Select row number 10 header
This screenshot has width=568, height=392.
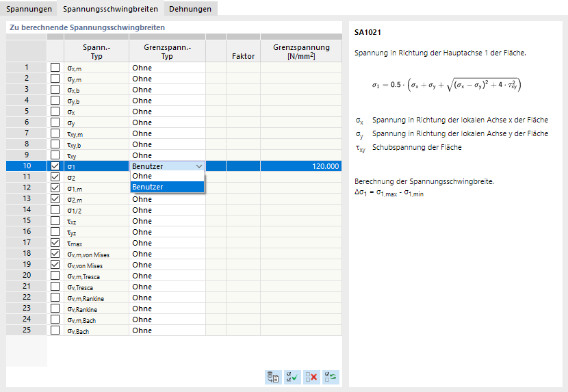click(x=27, y=166)
